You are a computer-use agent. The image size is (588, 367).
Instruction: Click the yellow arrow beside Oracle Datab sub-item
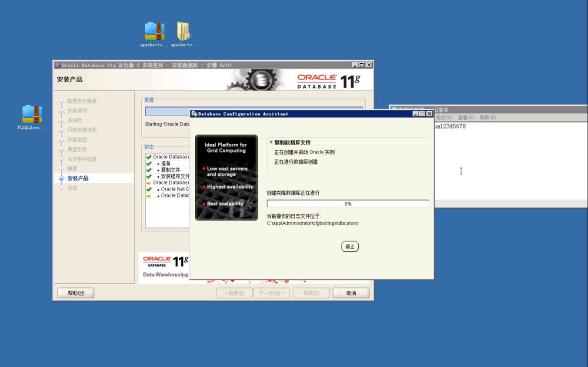tap(149, 196)
